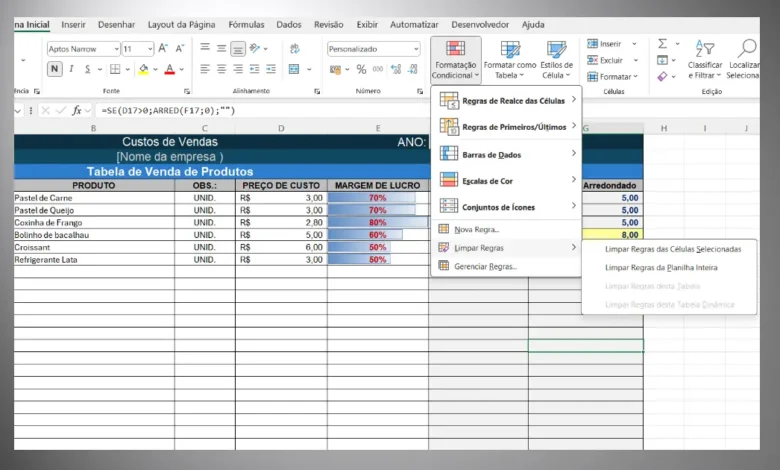Viewport: 780px width, 470px height.
Task: Click Nova Regra menu entry
Action: click(506, 229)
